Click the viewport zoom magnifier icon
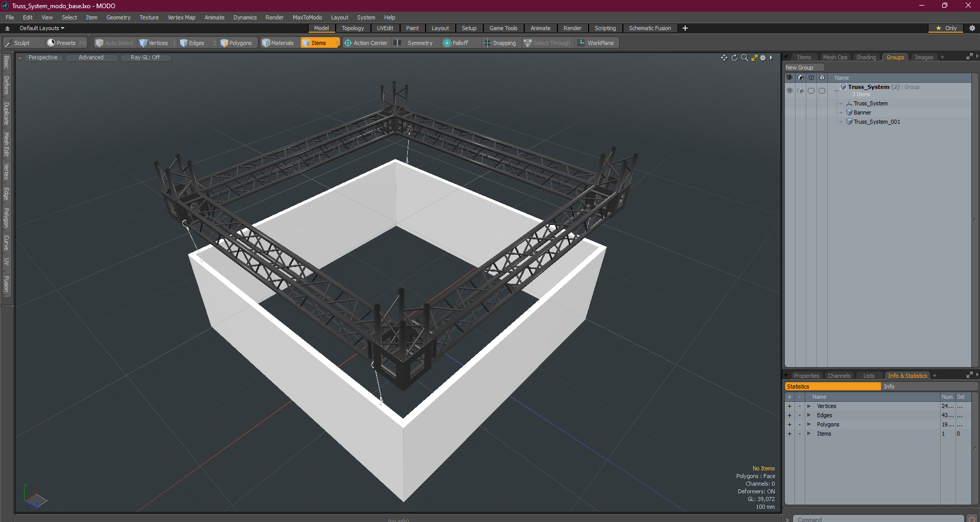 (x=744, y=58)
